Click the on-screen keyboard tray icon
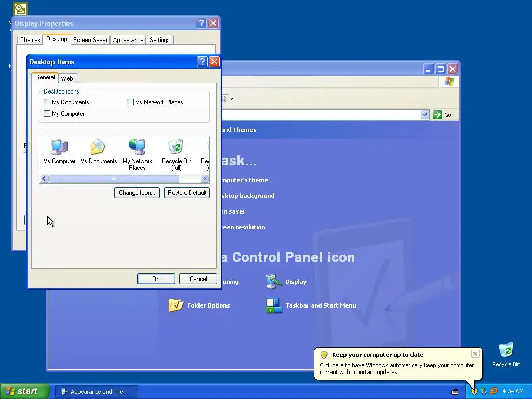Viewport: 532px width, 399px height. (455, 392)
